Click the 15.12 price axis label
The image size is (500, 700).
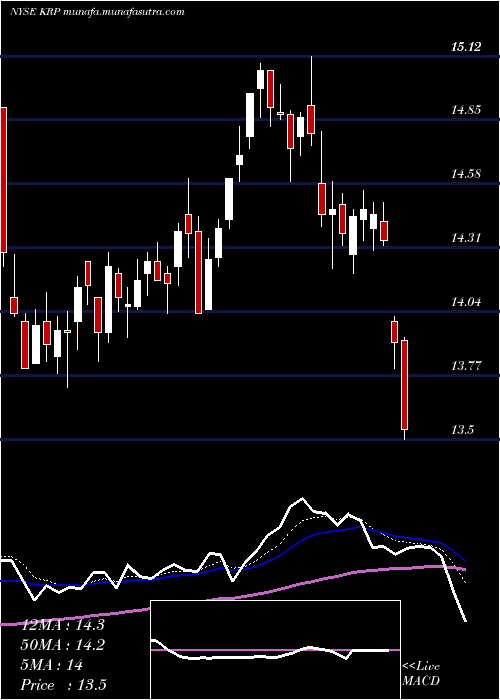[466, 47]
